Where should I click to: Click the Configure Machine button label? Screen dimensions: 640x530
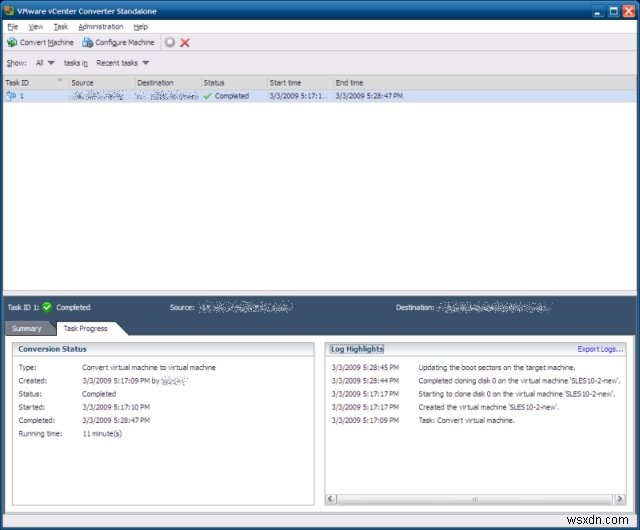point(125,42)
